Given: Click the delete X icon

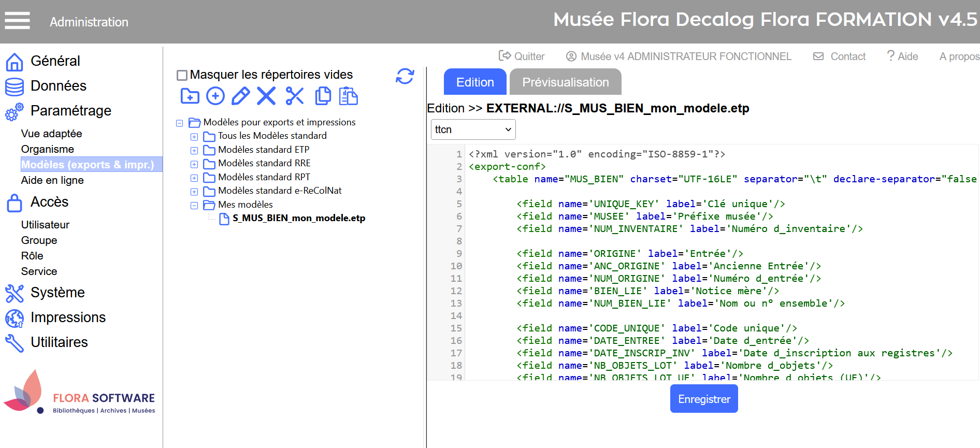Looking at the screenshot, I should (266, 96).
